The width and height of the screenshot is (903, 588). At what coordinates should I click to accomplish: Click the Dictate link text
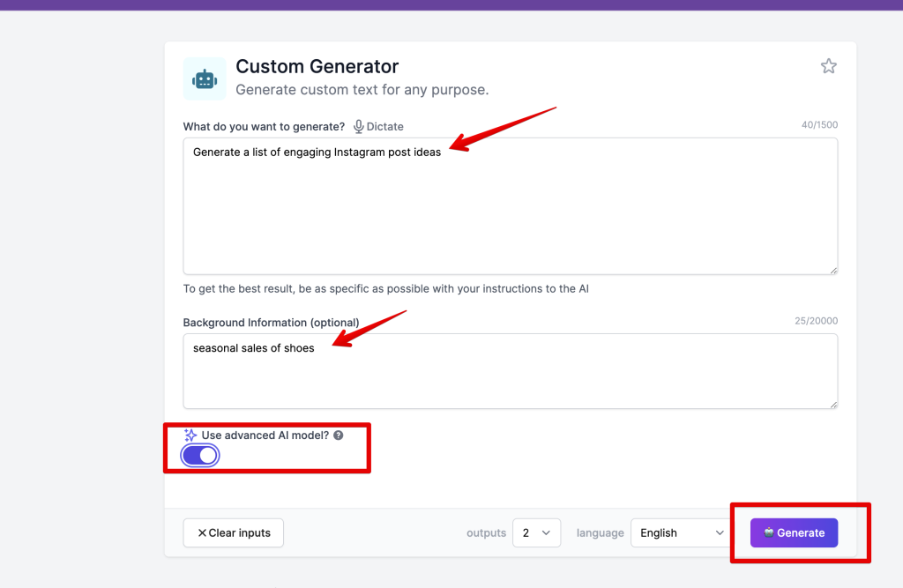pyautogui.click(x=384, y=127)
